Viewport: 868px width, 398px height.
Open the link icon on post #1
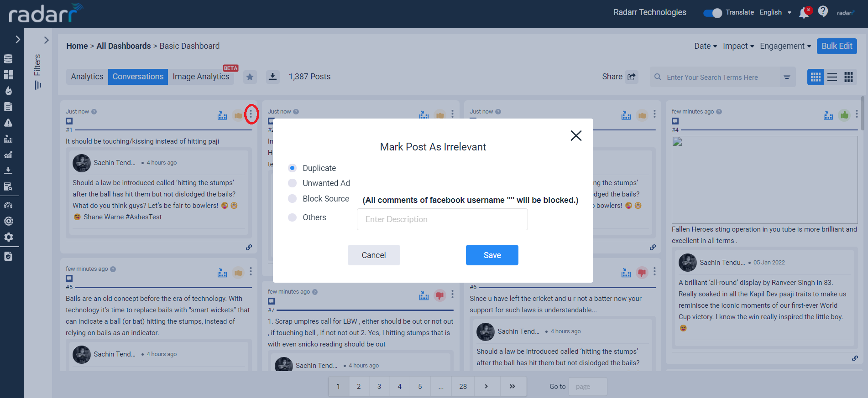(249, 247)
